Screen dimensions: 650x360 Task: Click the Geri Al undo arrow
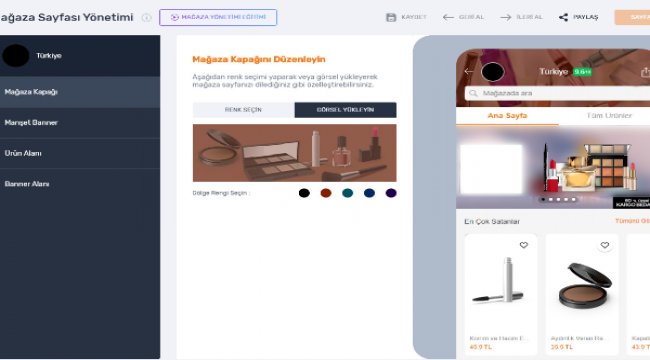pyautogui.click(x=448, y=17)
